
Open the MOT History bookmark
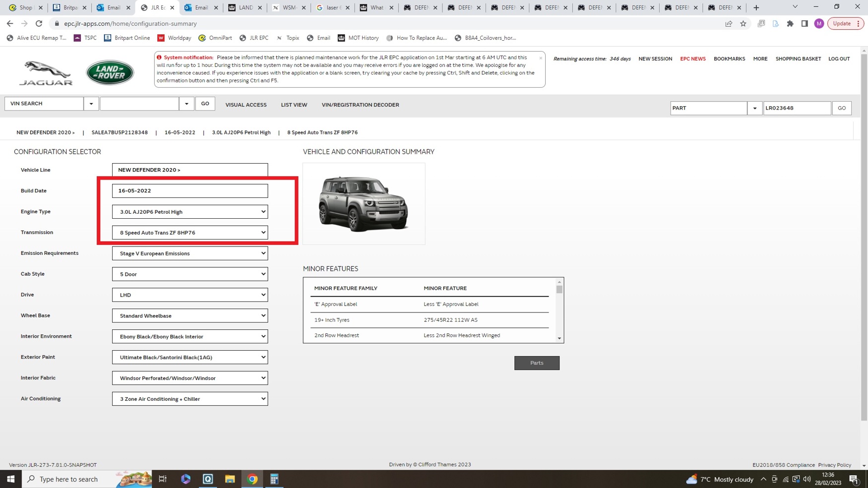(358, 38)
